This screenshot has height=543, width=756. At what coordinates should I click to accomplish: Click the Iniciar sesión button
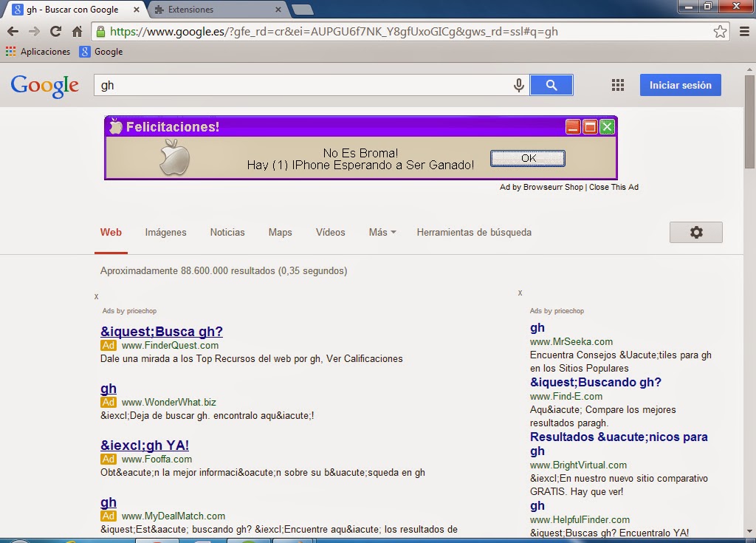pyautogui.click(x=680, y=85)
